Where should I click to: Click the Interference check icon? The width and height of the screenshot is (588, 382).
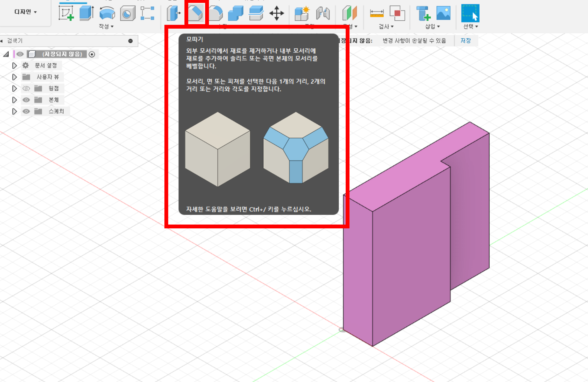[397, 13]
